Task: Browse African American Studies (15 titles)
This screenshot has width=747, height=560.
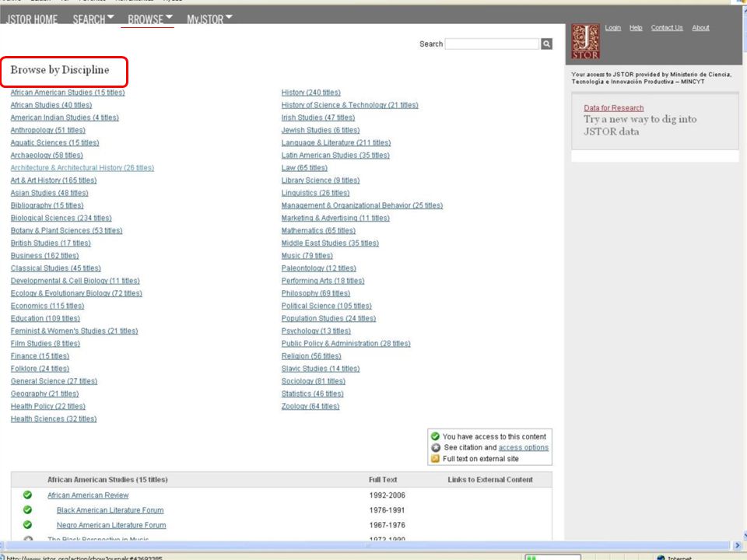Action: coord(68,93)
